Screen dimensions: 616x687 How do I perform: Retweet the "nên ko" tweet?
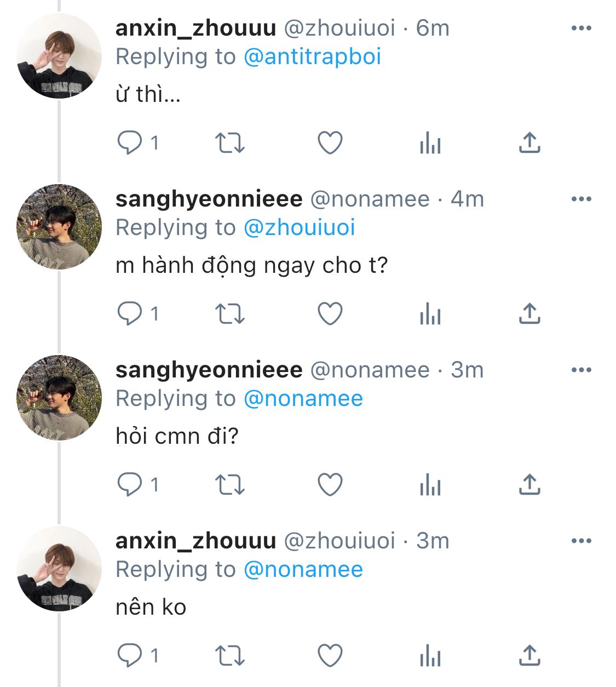point(229,656)
